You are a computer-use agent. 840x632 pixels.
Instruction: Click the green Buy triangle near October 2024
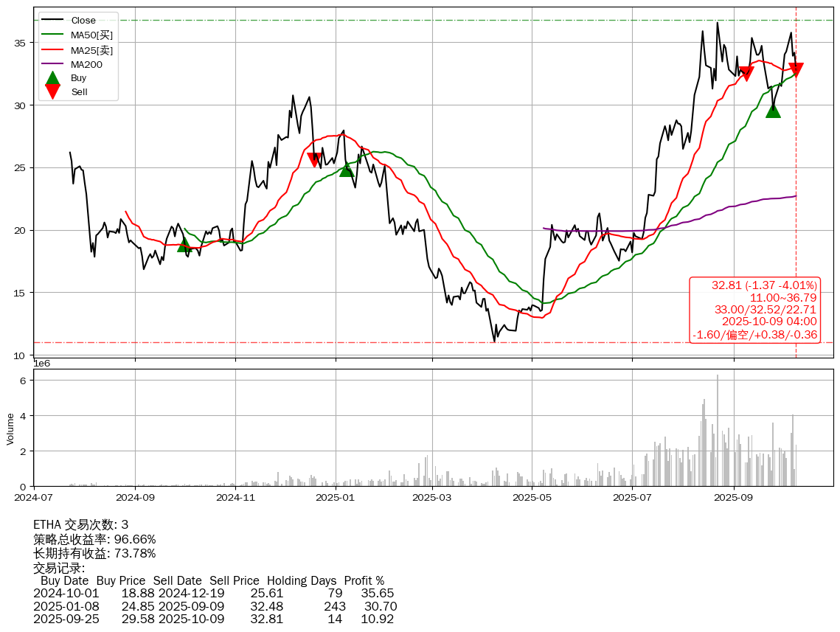(184, 244)
